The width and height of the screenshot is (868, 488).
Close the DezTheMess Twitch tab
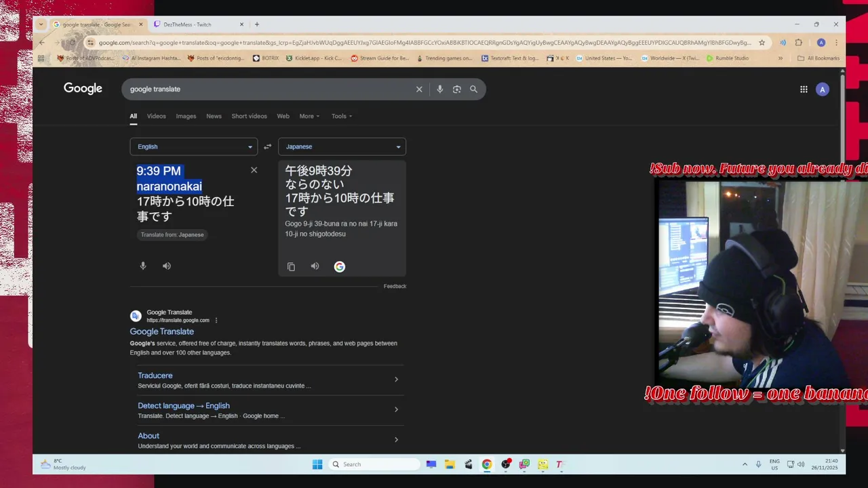[241, 24]
